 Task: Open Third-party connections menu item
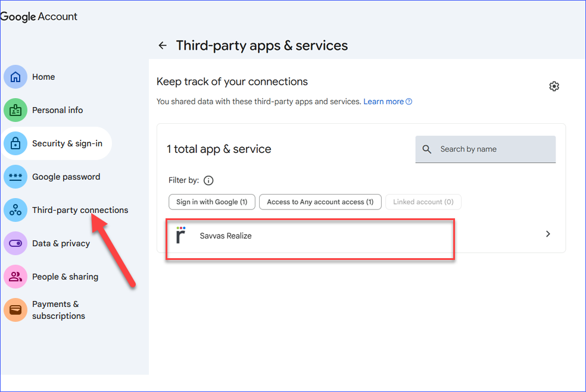pos(80,210)
